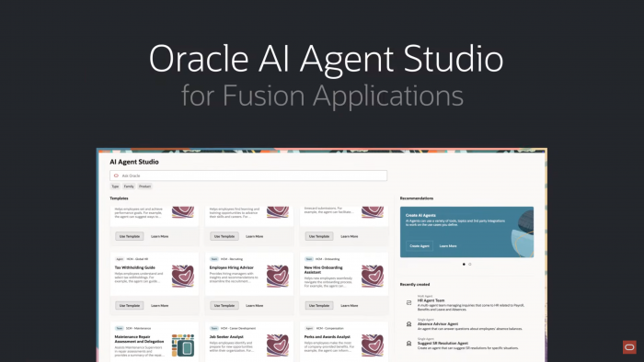The image size is (644, 362).
Task: Learn More about New Hire Onboarding Assistant
Action: click(349, 305)
